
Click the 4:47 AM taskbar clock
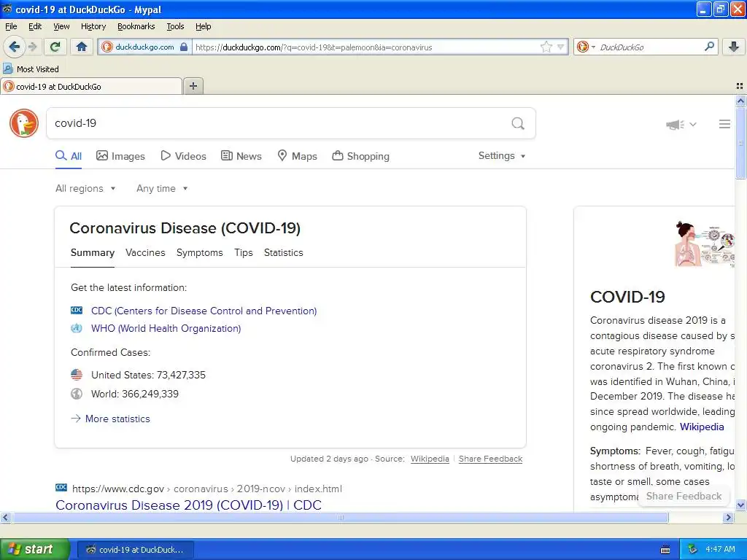click(720, 550)
